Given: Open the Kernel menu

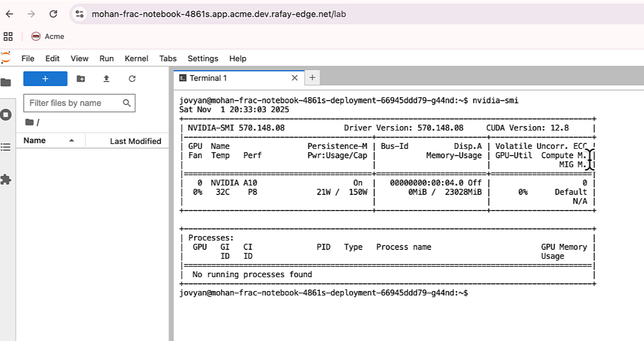Looking at the screenshot, I should pos(136,58).
